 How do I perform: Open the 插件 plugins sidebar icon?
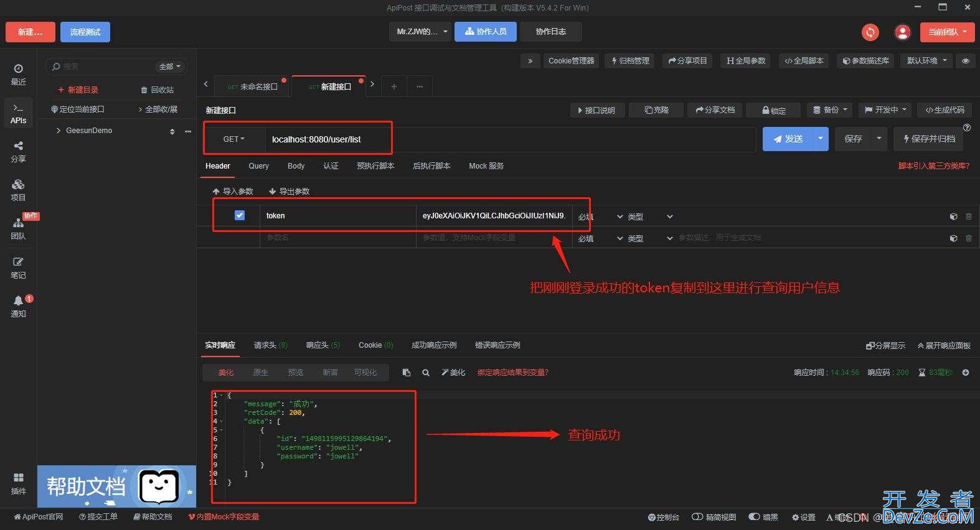[18, 483]
